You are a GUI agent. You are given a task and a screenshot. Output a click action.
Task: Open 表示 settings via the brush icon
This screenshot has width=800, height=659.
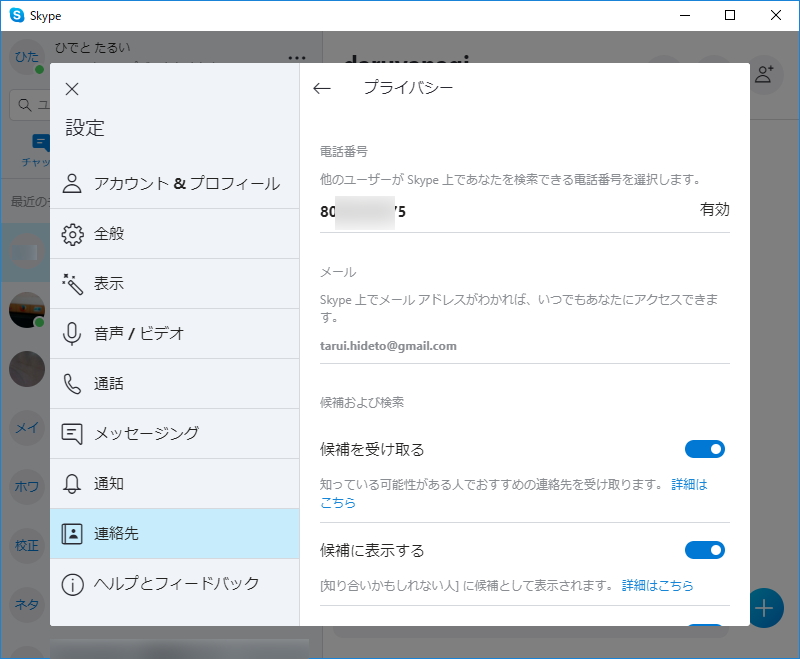[71, 283]
